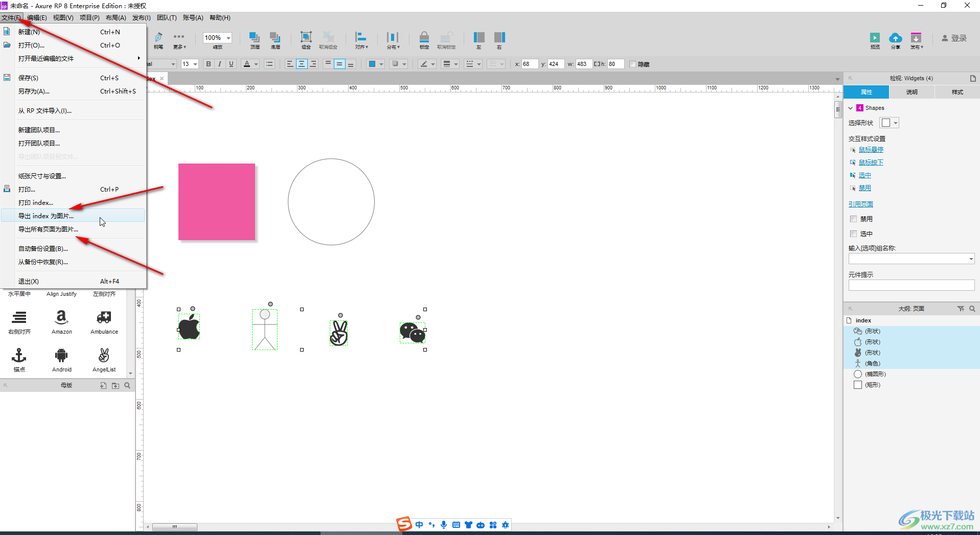Click the Reference Page (引用页面) link
Image resolution: width=980 pixels, height=535 pixels.
(861, 204)
